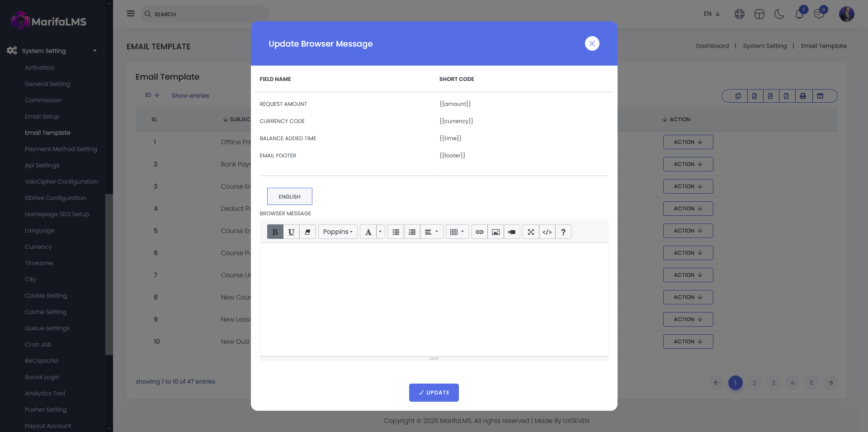
Task: Click the Update button
Action: (434, 393)
